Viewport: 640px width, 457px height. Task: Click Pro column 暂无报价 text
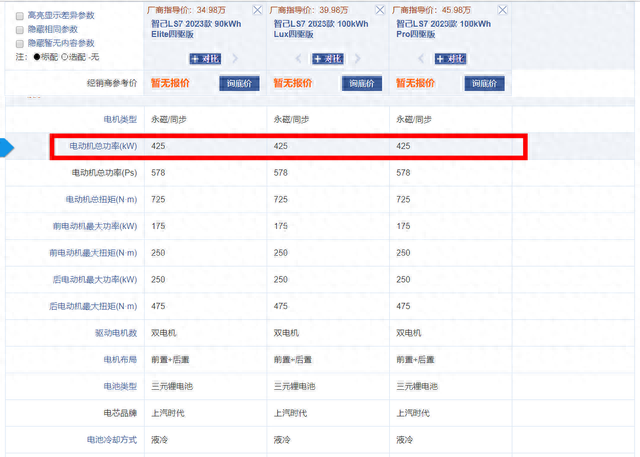coord(415,83)
